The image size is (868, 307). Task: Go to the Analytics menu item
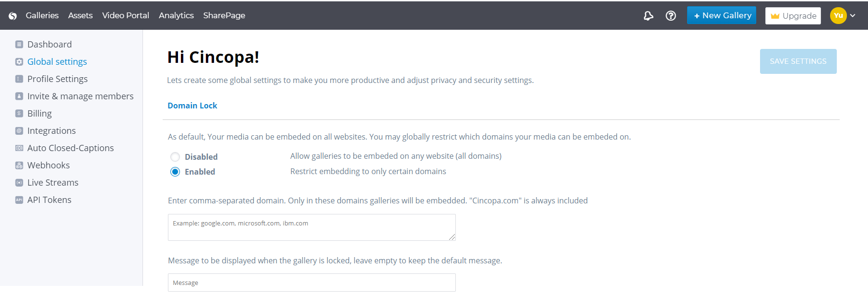pyautogui.click(x=176, y=15)
